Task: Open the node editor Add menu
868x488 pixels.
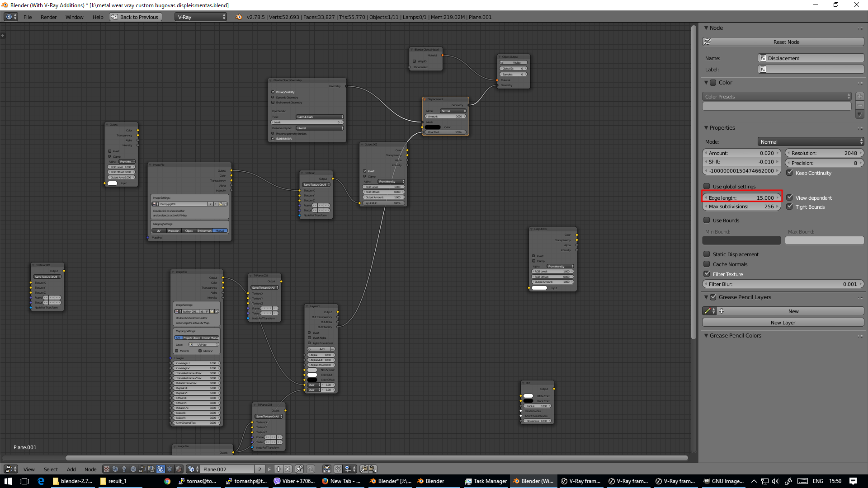Action: (x=71, y=469)
